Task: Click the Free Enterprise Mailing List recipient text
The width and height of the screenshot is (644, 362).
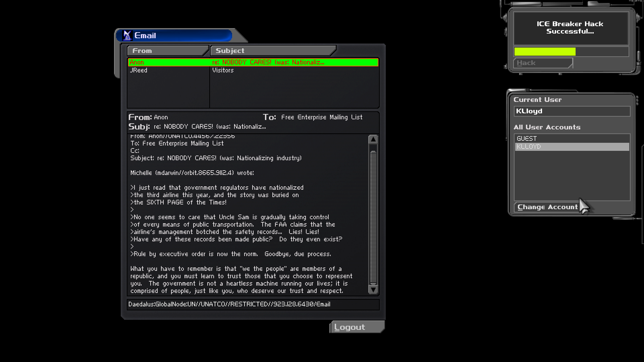Action: (322, 117)
